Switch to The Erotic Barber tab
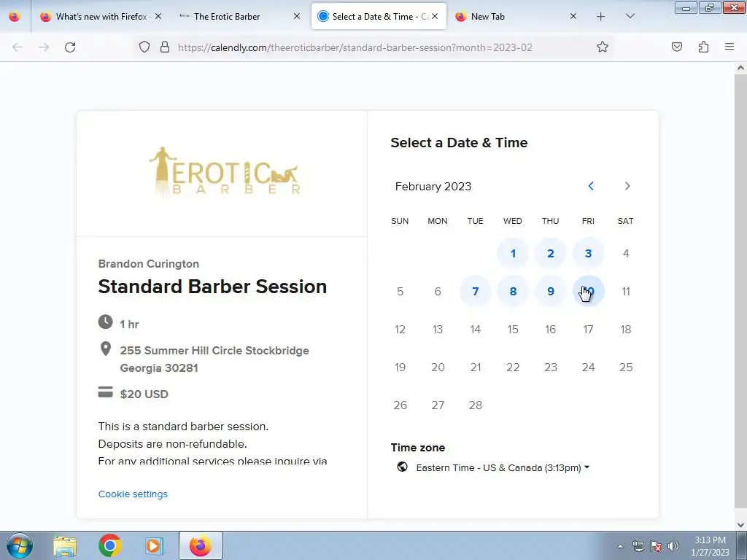The height and width of the screenshot is (560, 747). 227,17
